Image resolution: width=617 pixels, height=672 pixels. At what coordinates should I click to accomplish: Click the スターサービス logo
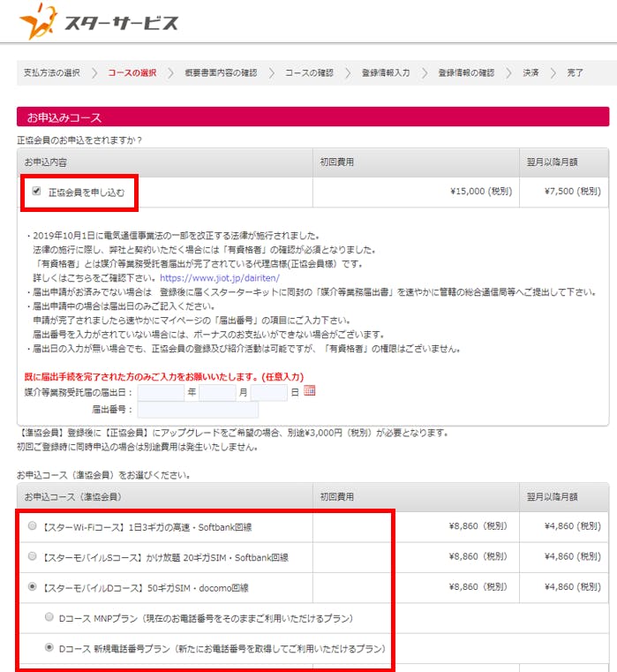(99, 22)
